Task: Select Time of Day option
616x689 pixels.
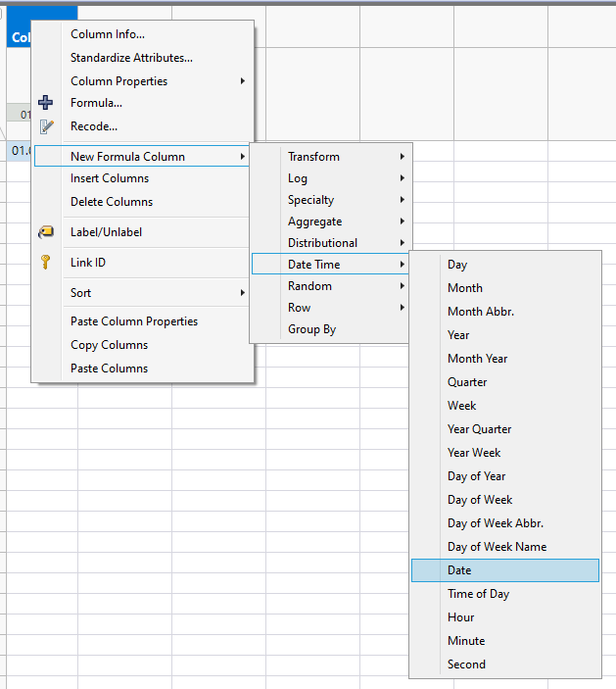Action: [478, 594]
